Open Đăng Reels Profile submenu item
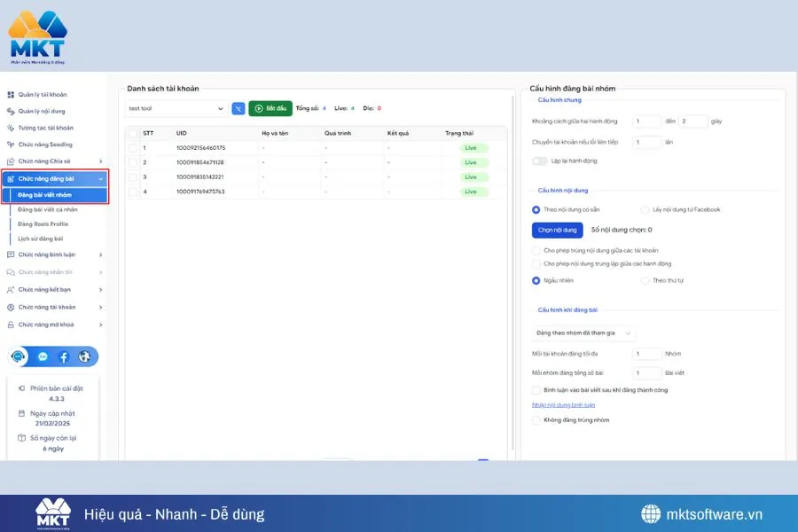Screen dimensions: 798x532 click(x=43, y=224)
